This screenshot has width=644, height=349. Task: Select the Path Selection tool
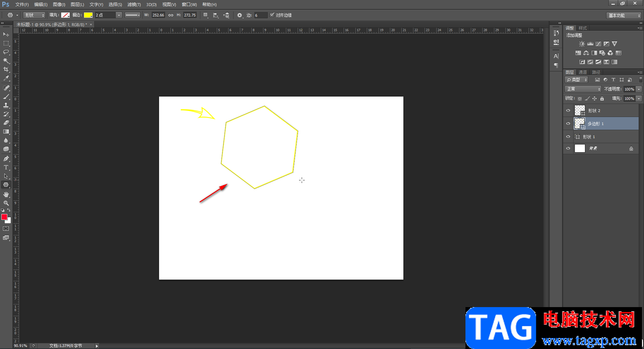[x=6, y=176]
